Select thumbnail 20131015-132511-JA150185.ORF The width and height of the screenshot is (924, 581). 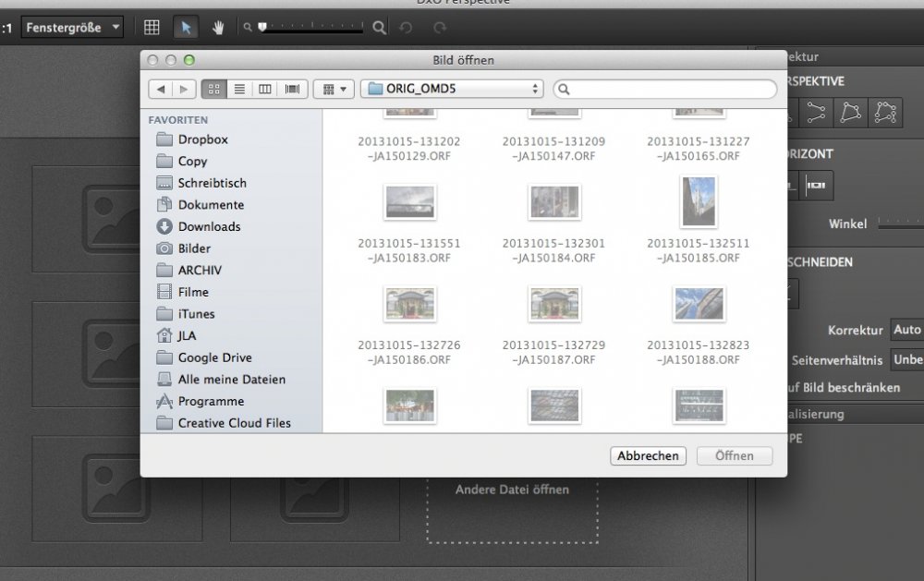pos(699,201)
